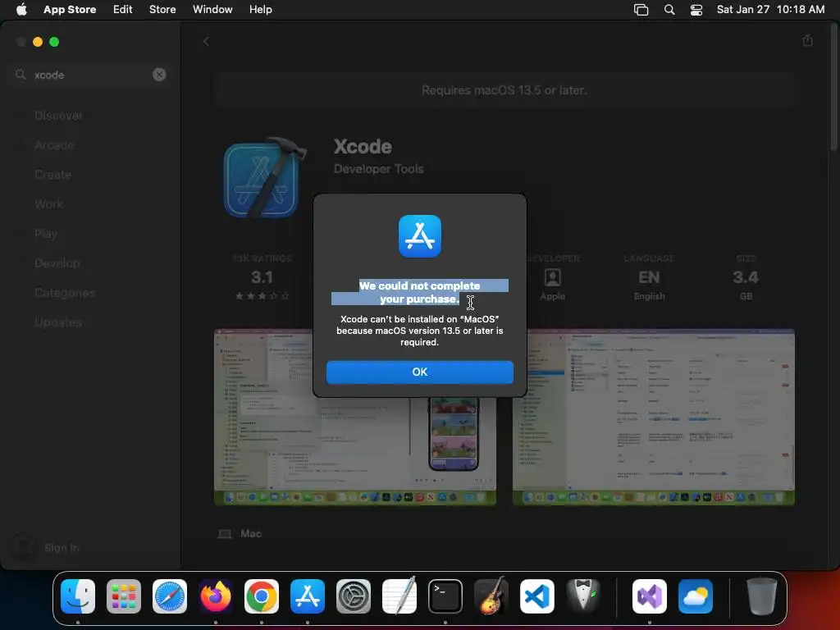Click the EN language value

coord(649,277)
